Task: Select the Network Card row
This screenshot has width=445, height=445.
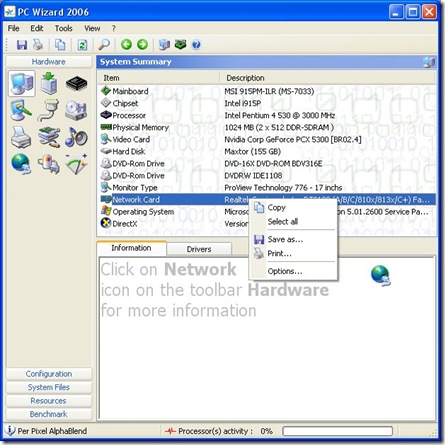Action: click(x=267, y=199)
